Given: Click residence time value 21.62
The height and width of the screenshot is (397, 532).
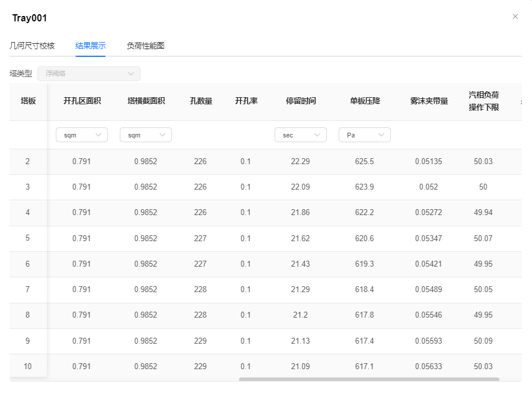Looking at the screenshot, I should [x=300, y=238].
